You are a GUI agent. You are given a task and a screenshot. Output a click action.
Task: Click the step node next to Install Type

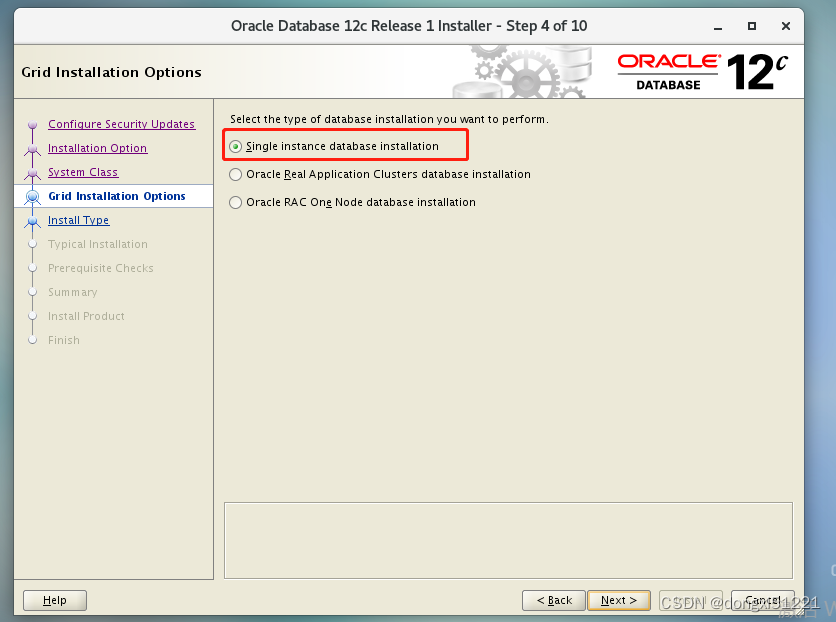pyautogui.click(x=33, y=220)
